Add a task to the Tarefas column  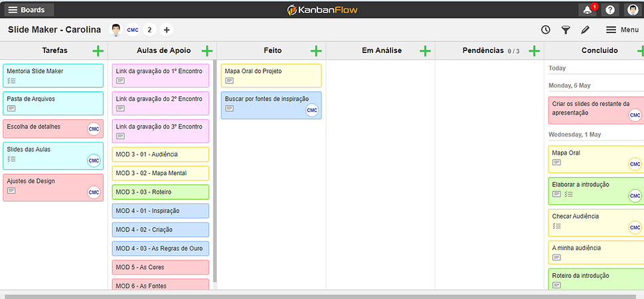(x=98, y=51)
